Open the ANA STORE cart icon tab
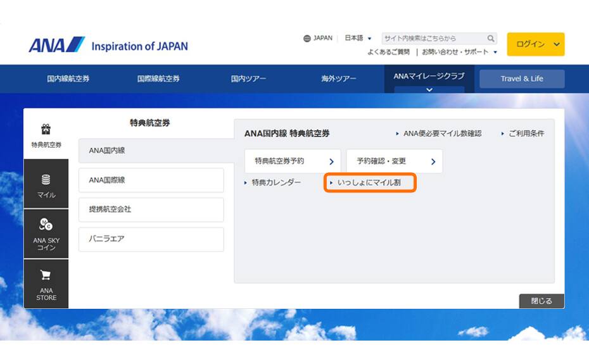589x364 pixels. 46,284
